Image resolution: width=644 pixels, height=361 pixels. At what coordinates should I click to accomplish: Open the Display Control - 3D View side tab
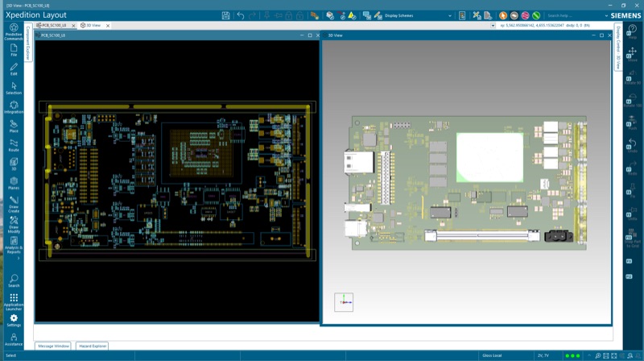click(618, 48)
